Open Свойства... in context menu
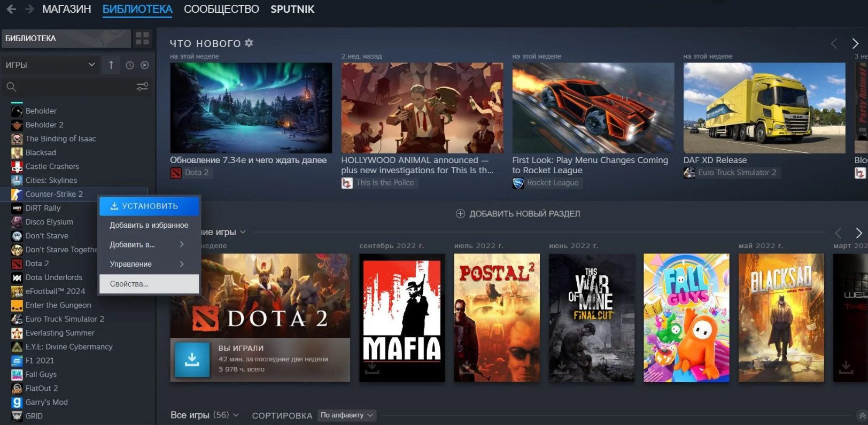The width and height of the screenshot is (868, 425). pyautogui.click(x=149, y=284)
